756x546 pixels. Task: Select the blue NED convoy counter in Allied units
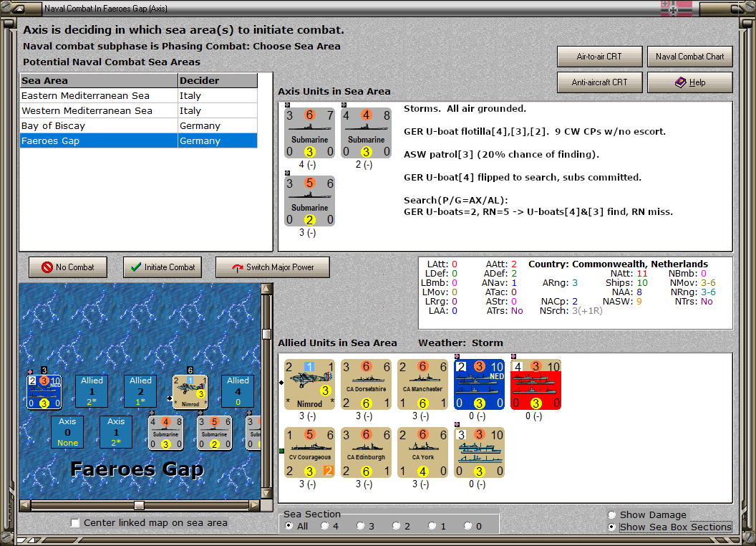point(479,384)
